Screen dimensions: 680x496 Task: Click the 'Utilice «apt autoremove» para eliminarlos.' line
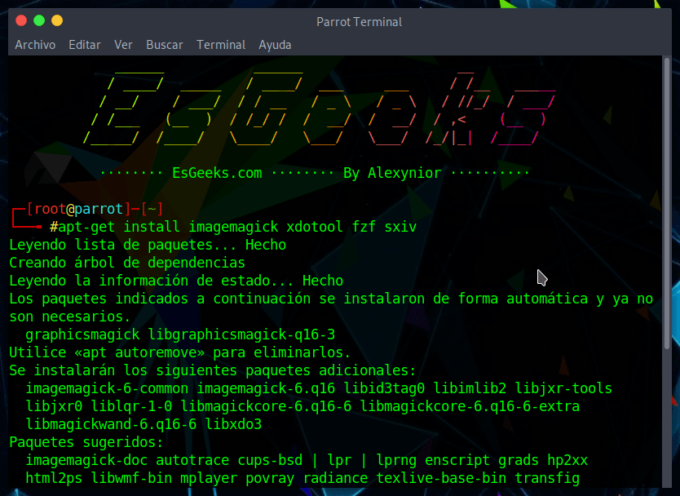tap(180, 352)
